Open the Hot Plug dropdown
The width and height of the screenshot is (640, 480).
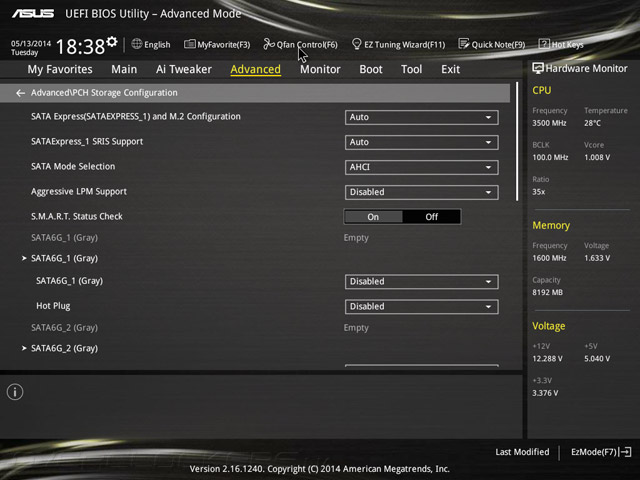click(x=421, y=307)
